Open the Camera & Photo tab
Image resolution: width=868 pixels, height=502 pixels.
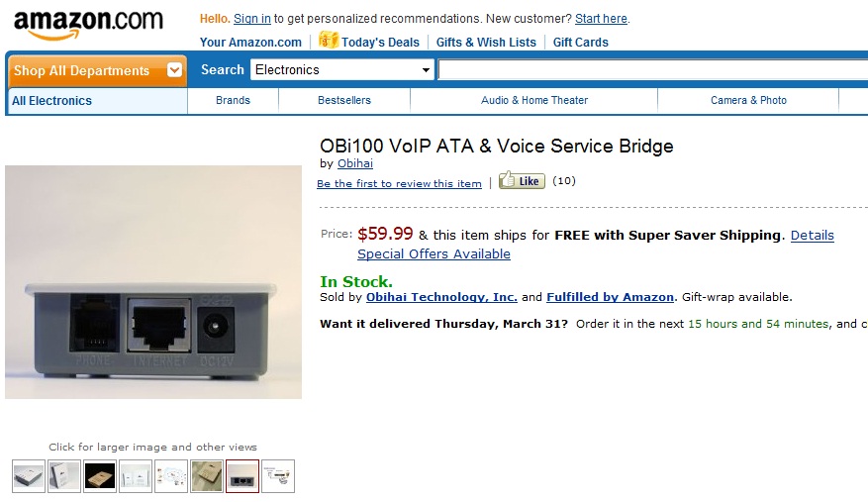point(748,100)
